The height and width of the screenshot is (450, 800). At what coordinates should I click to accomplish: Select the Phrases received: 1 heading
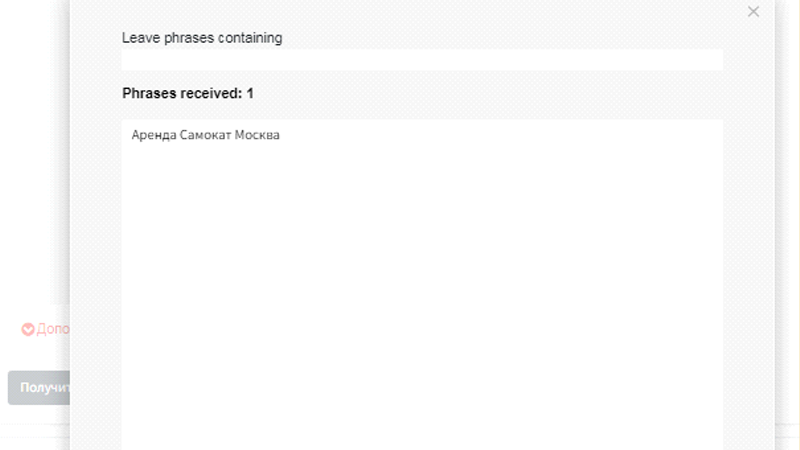(x=188, y=93)
